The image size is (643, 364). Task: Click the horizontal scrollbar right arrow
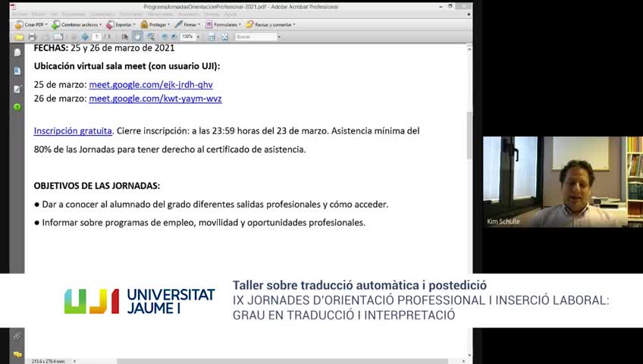pos(463,361)
